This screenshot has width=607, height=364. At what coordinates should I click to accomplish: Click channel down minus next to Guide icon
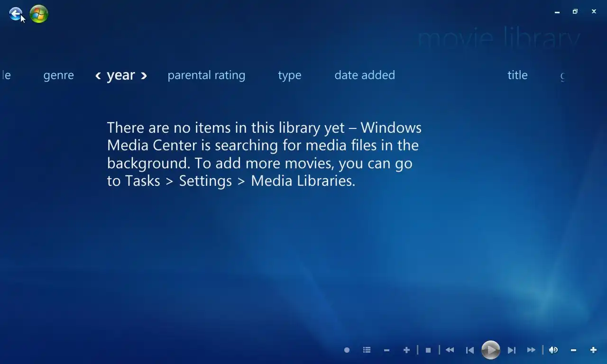click(x=386, y=350)
